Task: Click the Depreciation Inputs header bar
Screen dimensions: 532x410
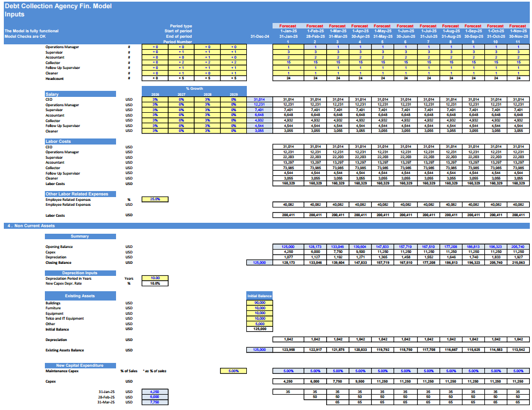Action: click(80, 273)
